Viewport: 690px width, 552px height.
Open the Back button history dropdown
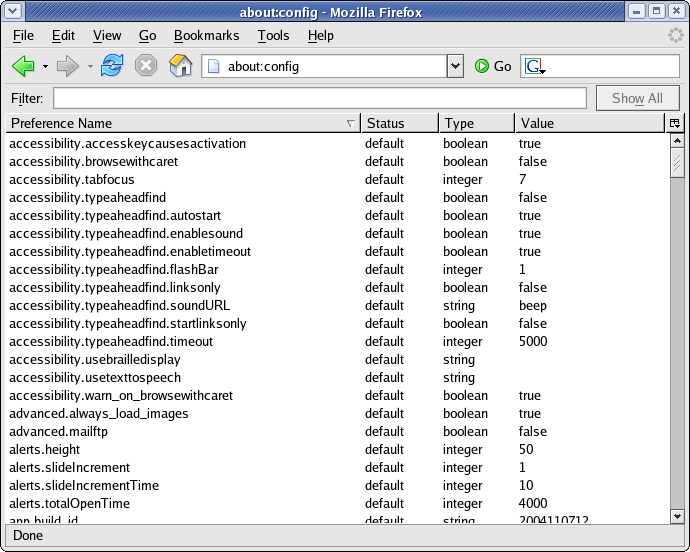coord(45,67)
